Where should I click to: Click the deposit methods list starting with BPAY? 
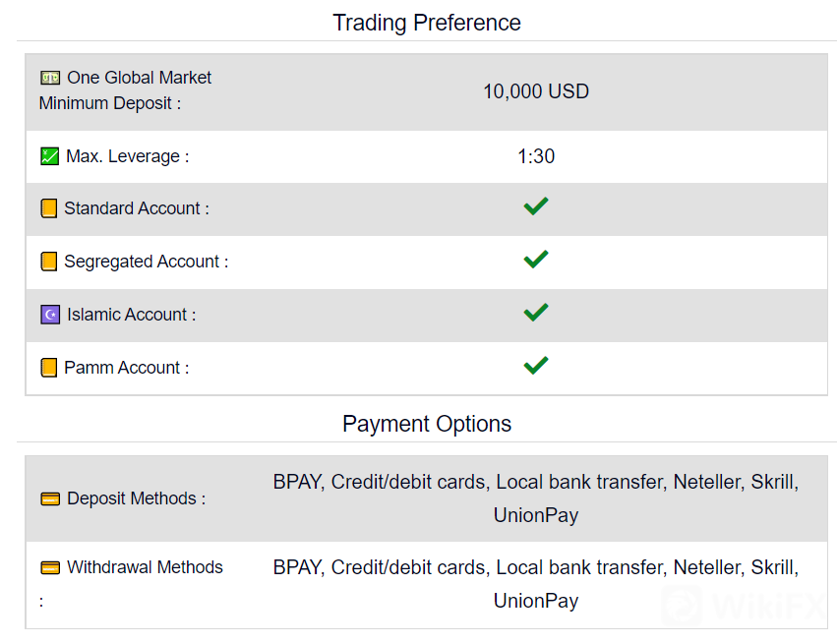[x=535, y=498]
